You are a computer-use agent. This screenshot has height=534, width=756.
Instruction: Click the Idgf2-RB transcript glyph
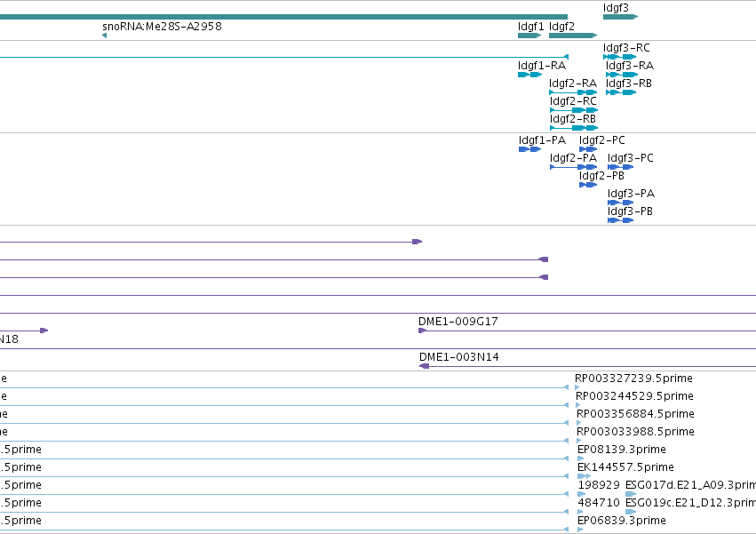574,128
